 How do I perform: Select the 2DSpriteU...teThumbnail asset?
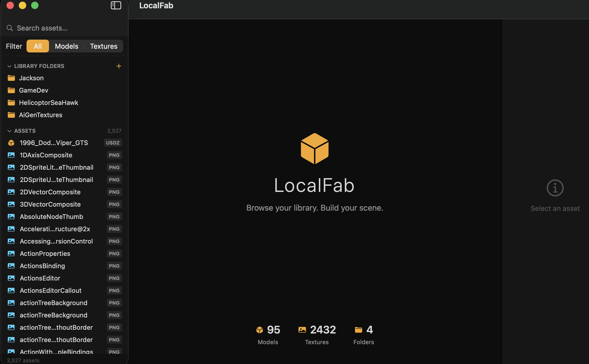pos(64,180)
